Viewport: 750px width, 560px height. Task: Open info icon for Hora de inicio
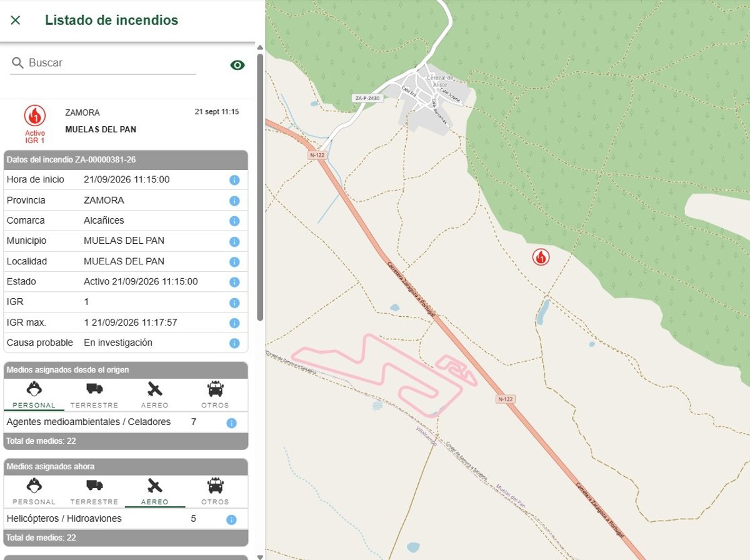(234, 180)
